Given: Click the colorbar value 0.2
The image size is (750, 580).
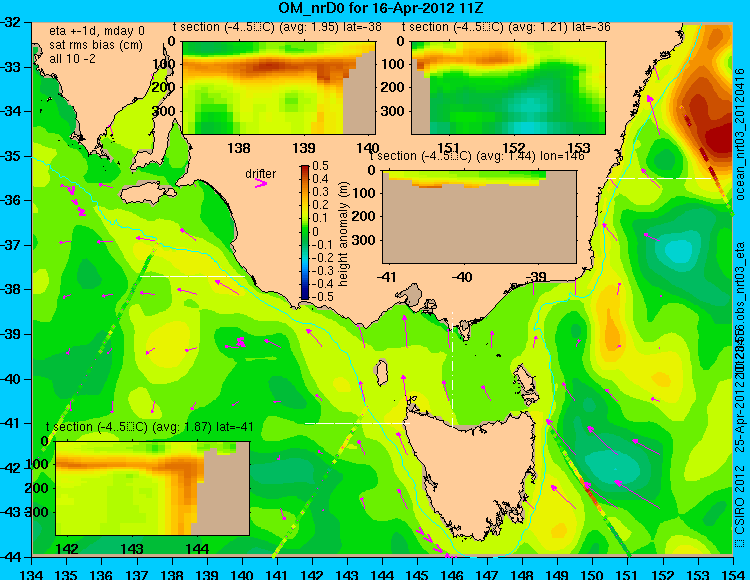Looking at the screenshot, I should click(x=320, y=205).
